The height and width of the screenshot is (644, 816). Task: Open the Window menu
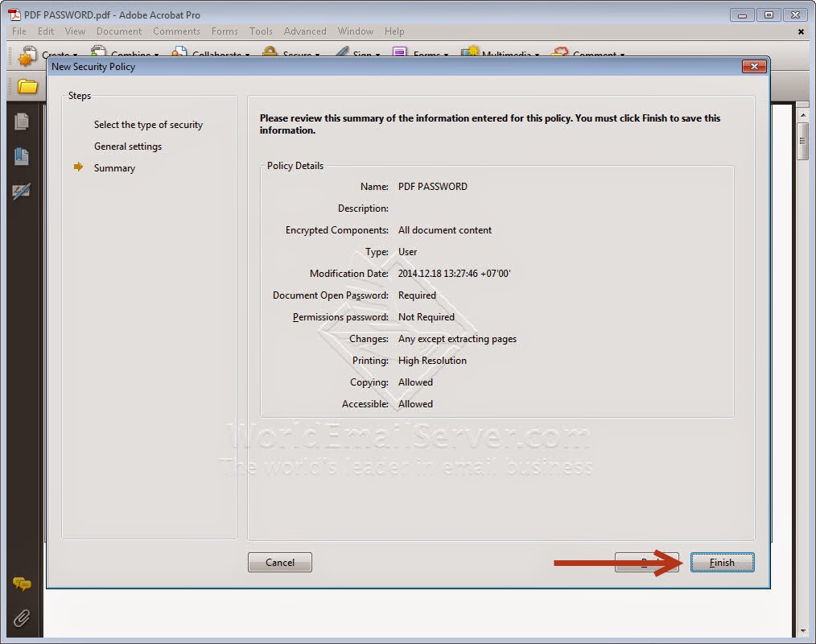pos(356,31)
